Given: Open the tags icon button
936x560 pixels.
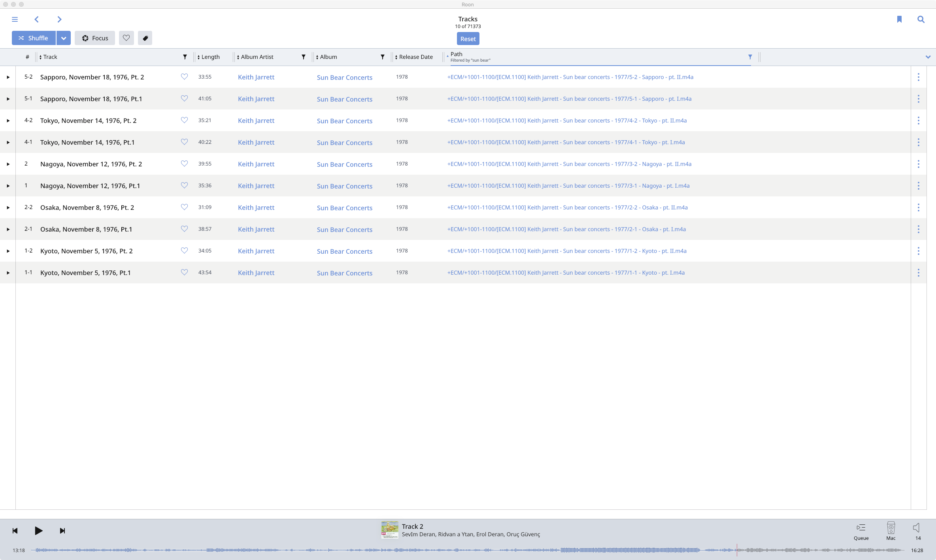Looking at the screenshot, I should coord(145,38).
